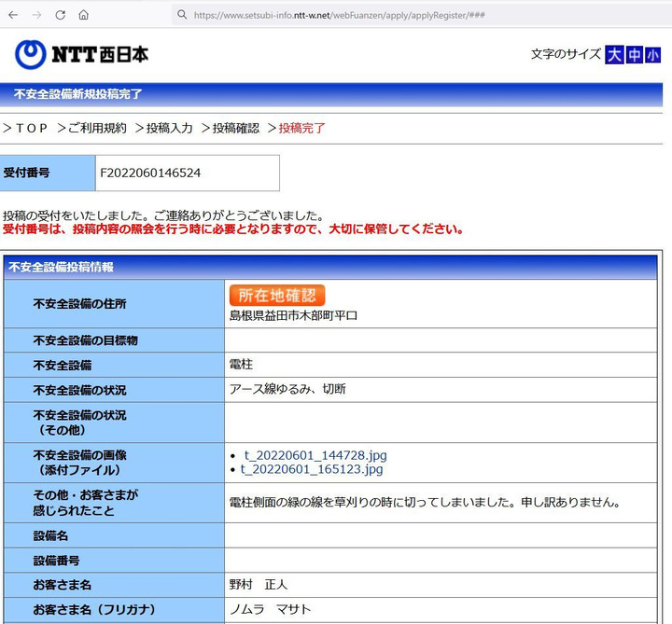Viewport: 672px width, 624px height.
Task: Set text size to 中 (medium)
Action: (x=634, y=55)
